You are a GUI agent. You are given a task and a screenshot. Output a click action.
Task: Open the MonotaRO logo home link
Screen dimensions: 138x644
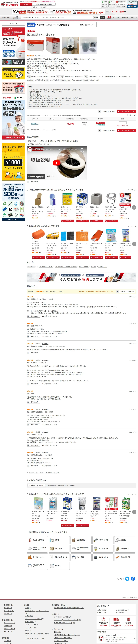pos(10,4)
